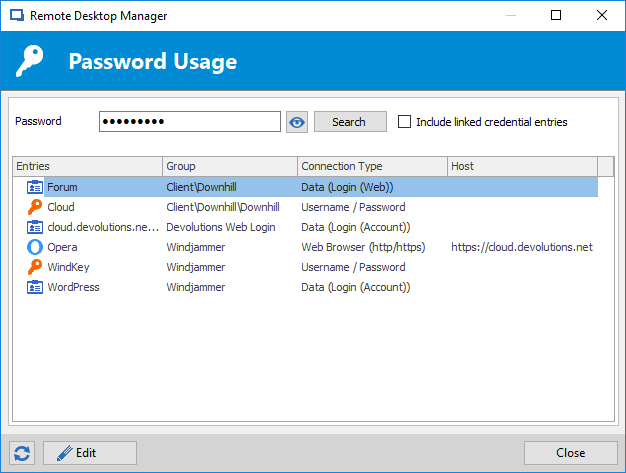Sort by Connection Type column header
The height and width of the screenshot is (473, 626).
point(372,166)
